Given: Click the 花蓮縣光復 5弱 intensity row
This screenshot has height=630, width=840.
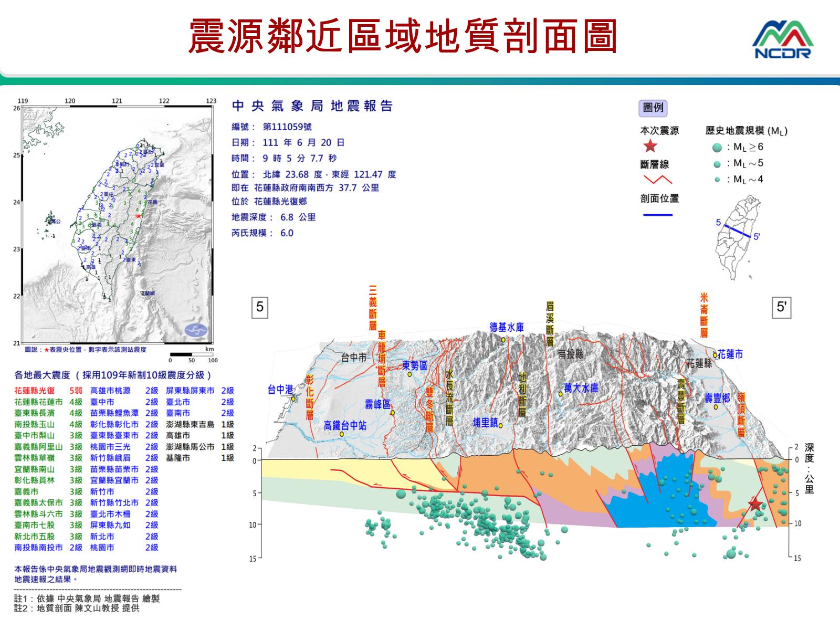Looking at the screenshot, I should coord(48,391).
